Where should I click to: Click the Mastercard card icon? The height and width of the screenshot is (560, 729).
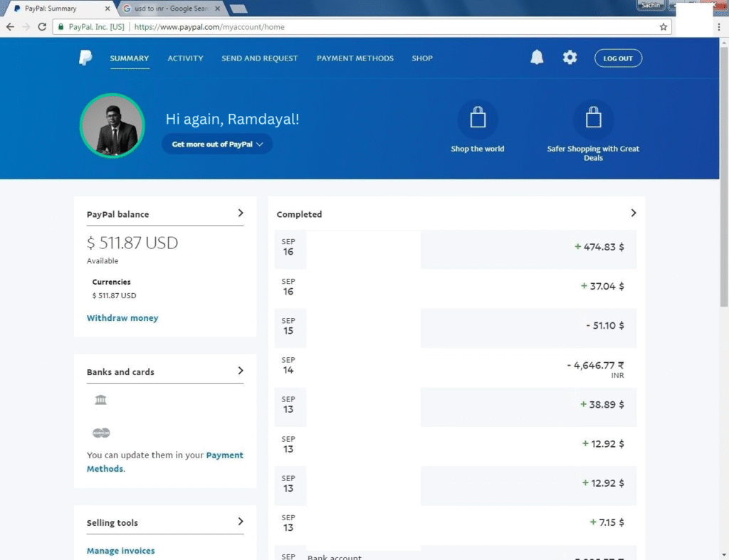[101, 433]
